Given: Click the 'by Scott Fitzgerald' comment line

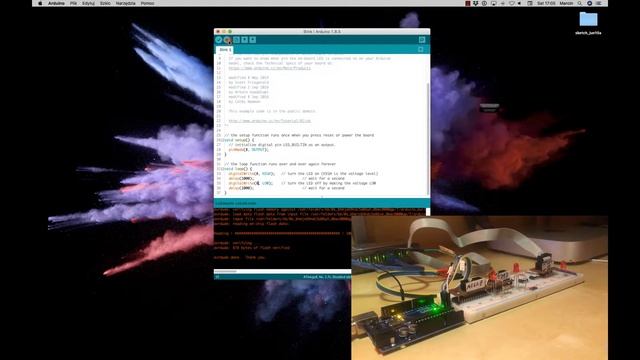Looking at the screenshot, I should 249,82.
